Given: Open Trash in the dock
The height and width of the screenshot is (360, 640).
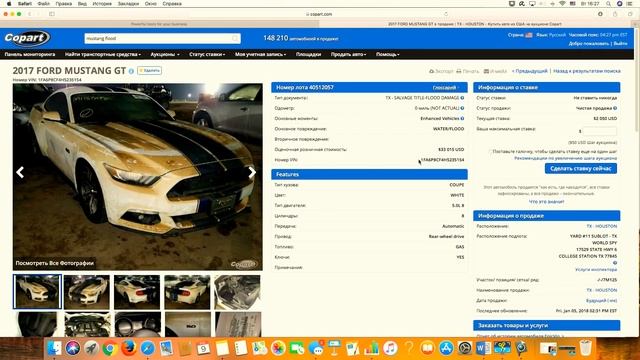Looking at the screenshot, I should coord(586,348).
